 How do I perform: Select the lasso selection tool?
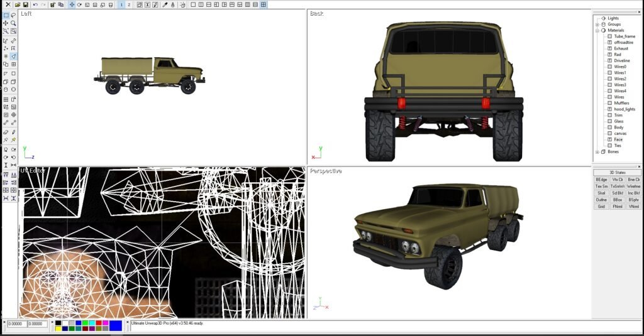13,15
